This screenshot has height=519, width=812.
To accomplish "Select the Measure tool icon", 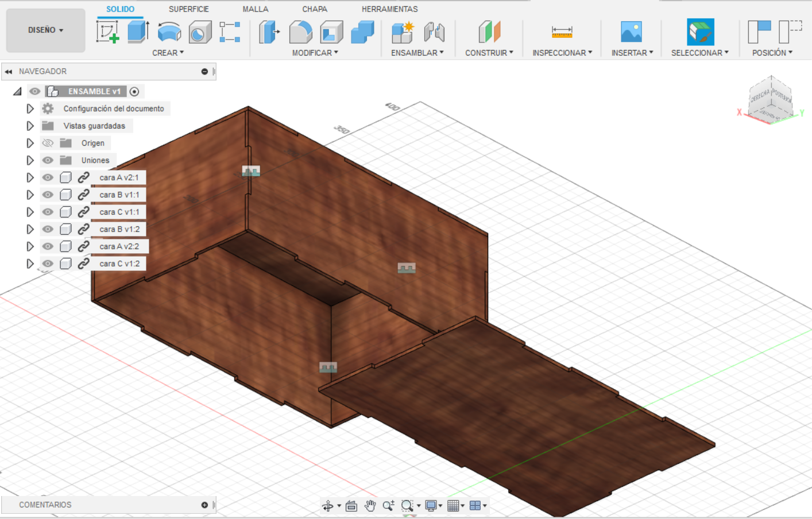I will coord(562,32).
